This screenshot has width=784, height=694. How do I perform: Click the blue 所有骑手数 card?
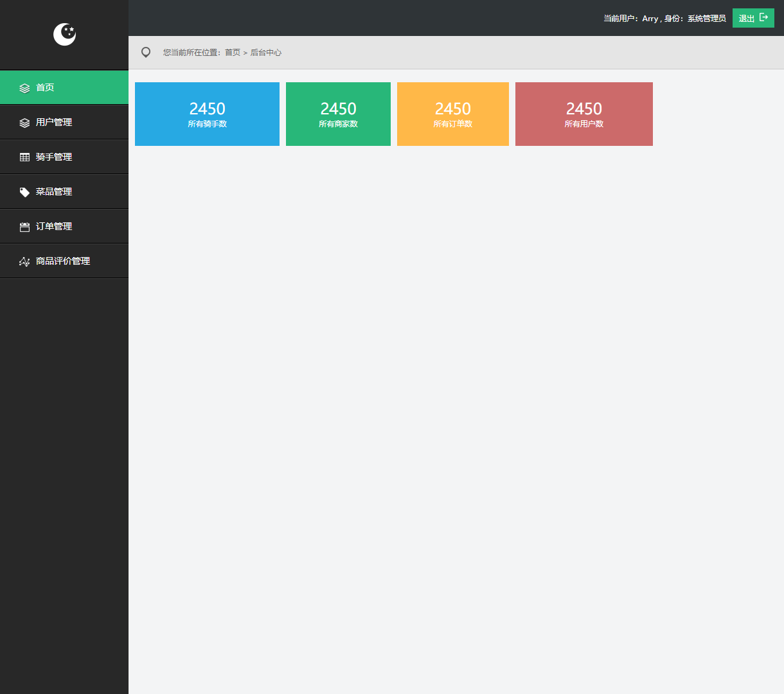[207, 114]
